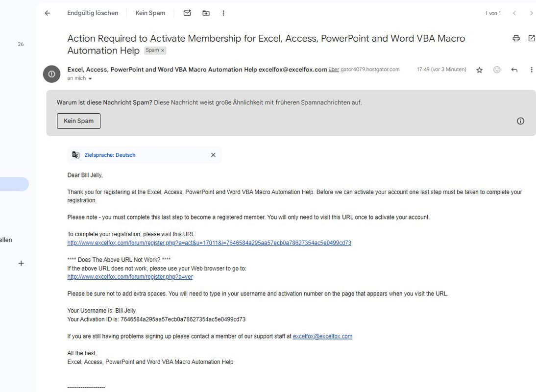The width and height of the screenshot is (536, 392).
Task: Click the info icon in the spam banner
Action: click(520, 121)
